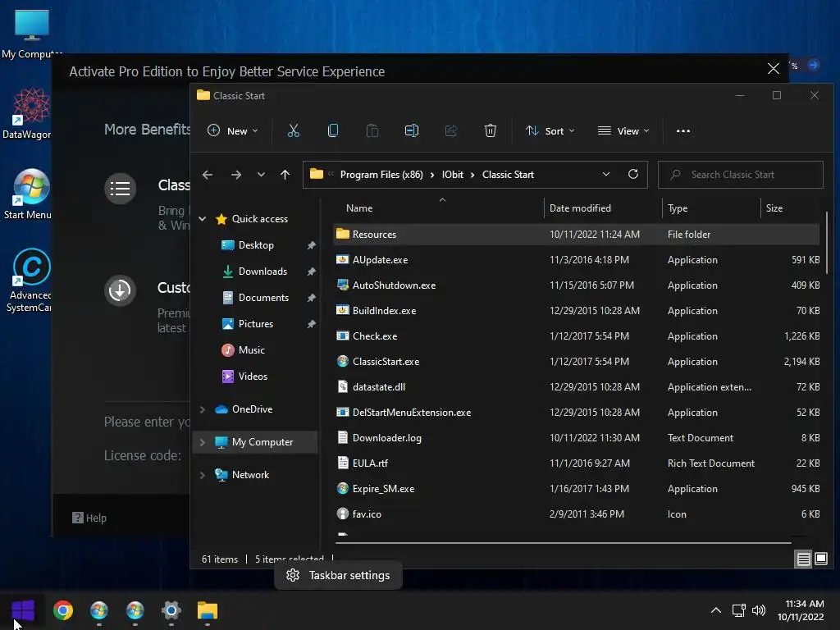840x630 pixels.
Task: Switch to details view layout icon
Action: [803, 559]
